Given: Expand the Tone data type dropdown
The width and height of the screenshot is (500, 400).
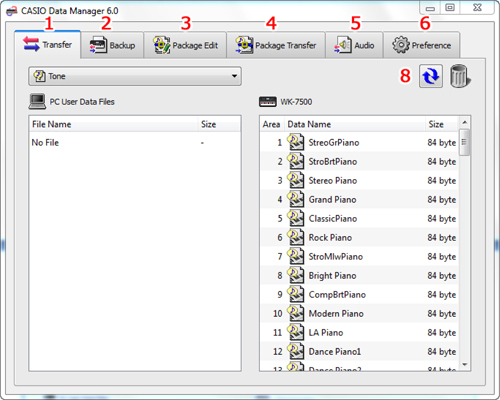Looking at the screenshot, I should click(x=135, y=76).
